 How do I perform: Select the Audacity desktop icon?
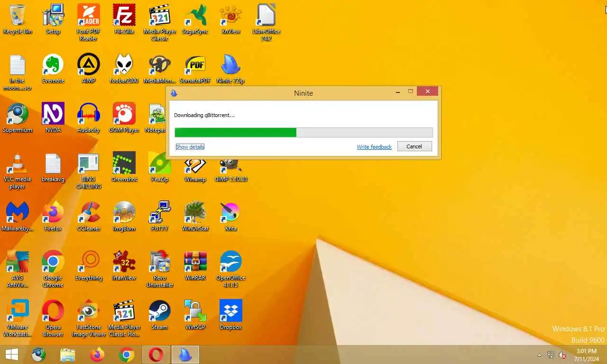[89, 118]
